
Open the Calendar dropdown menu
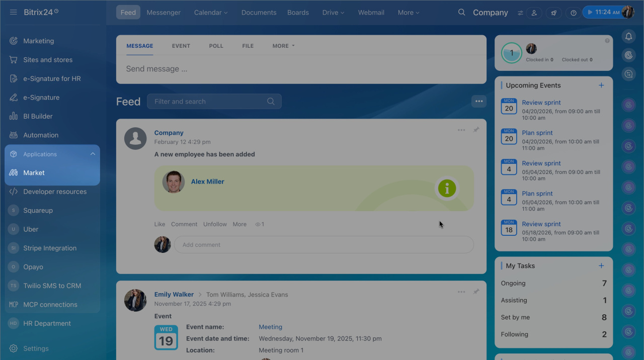click(211, 13)
